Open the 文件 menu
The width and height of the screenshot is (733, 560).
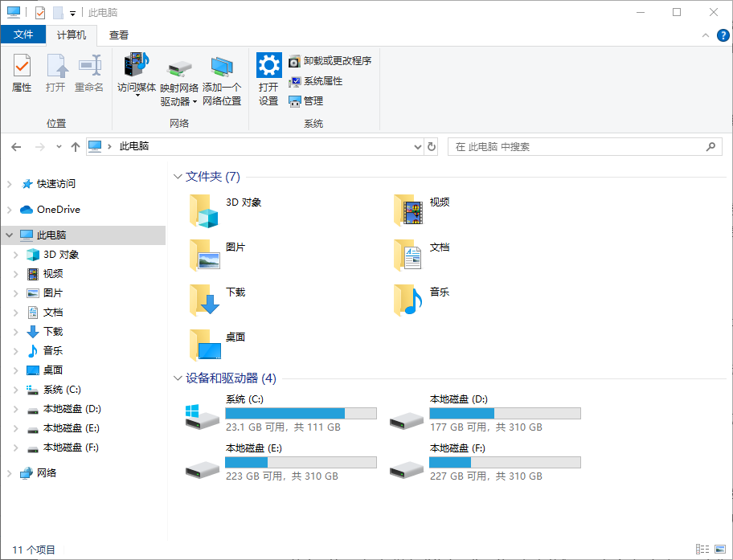(x=24, y=35)
